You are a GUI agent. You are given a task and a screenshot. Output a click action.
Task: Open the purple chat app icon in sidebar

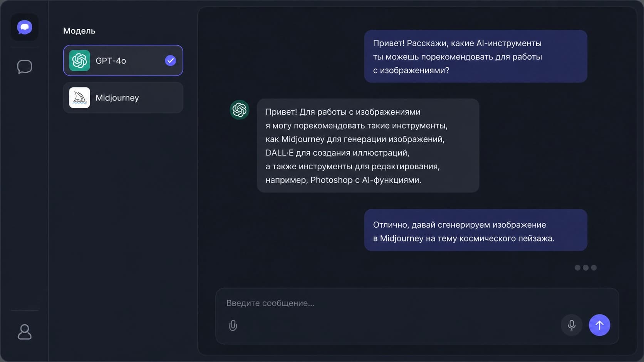(x=25, y=27)
